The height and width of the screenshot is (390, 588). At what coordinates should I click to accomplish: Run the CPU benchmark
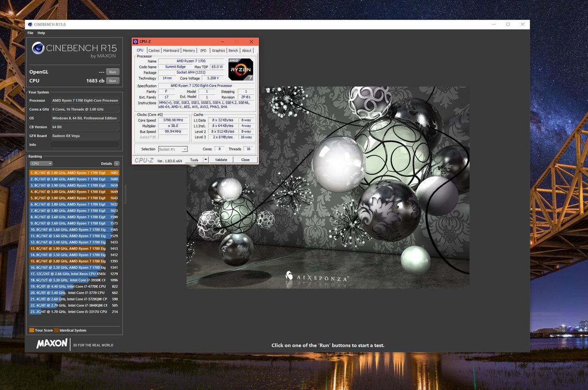[113, 80]
